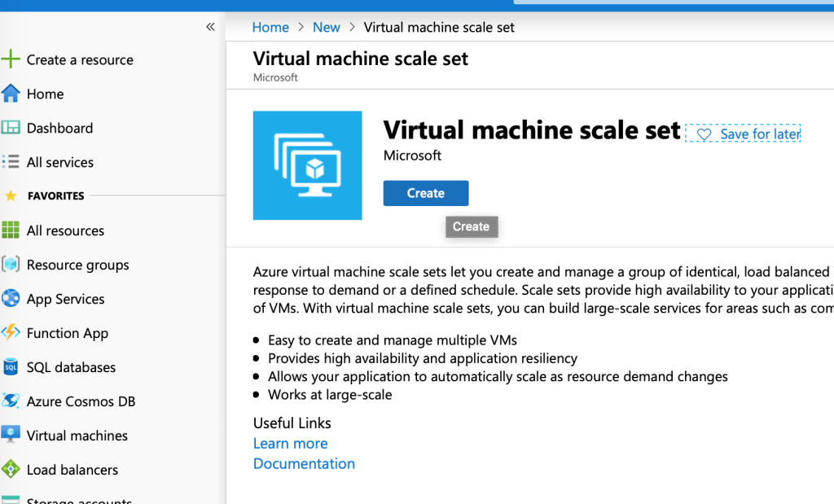Click the blade title Virtual machine scale set
The image size is (834, 504).
[x=360, y=59]
